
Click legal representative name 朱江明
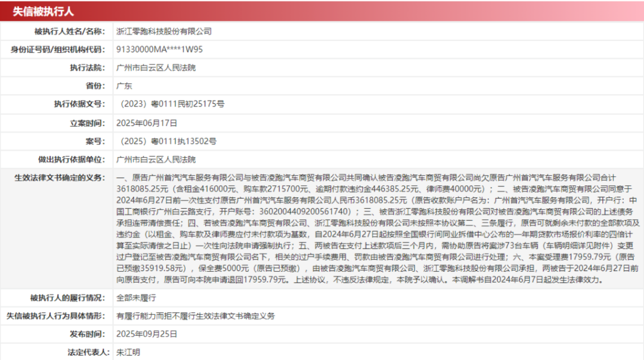pyautogui.click(x=128, y=352)
